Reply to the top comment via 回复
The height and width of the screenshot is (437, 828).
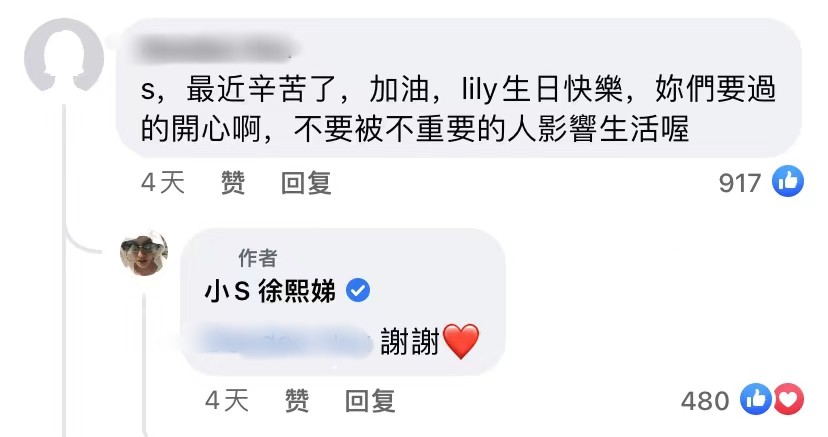306,183
